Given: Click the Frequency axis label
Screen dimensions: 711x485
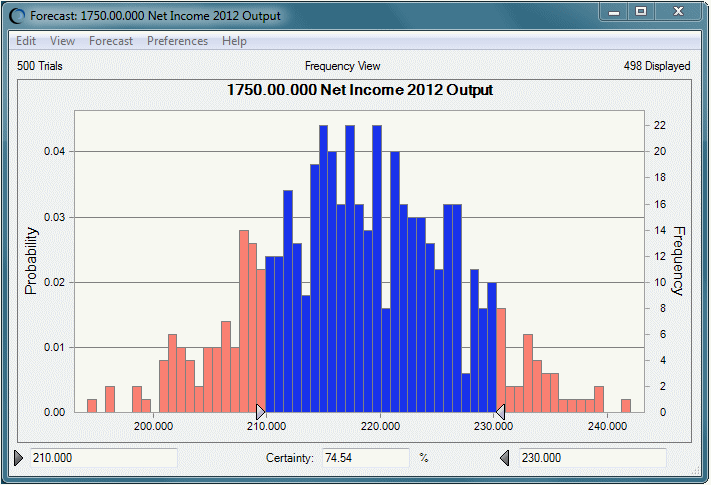Looking at the screenshot, I should (x=678, y=261).
